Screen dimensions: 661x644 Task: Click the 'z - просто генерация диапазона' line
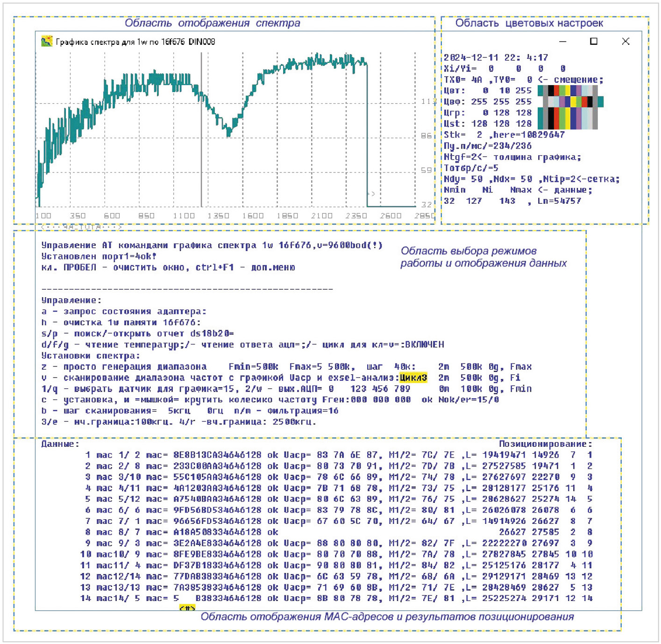[x=124, y=366]
